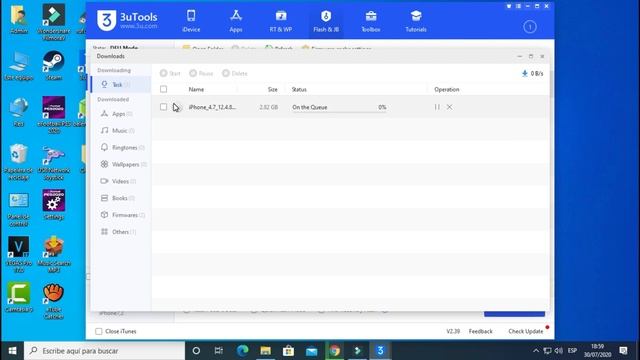Click the iPhone_4.7_12.4.8 file name

tap(212, 107)
